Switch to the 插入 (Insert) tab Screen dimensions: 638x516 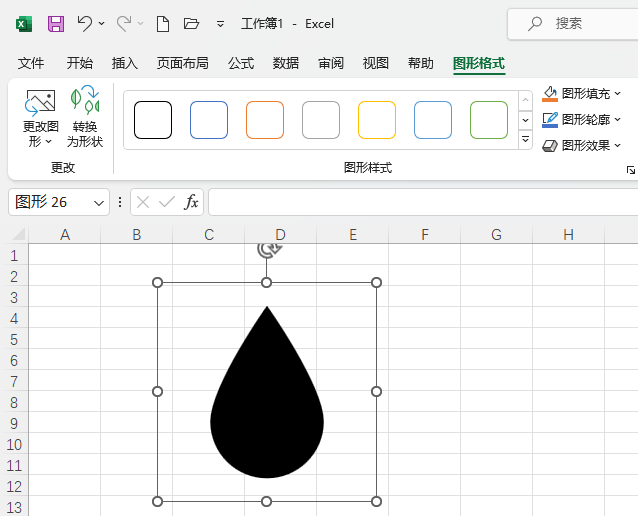tap(125, 64)
